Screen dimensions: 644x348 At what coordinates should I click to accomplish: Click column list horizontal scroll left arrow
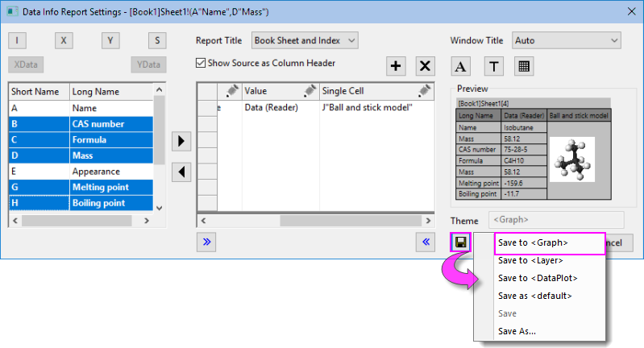tap(15, 221)
